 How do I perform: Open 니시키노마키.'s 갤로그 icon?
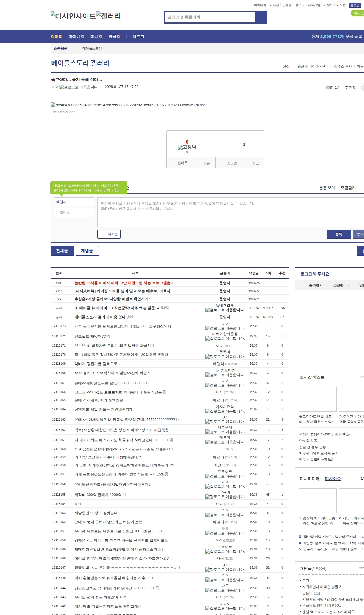click(225, 375)
